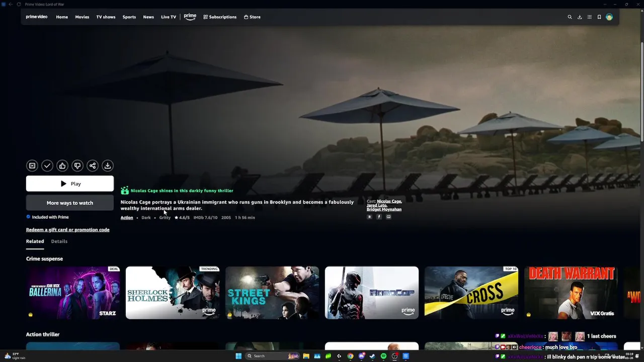Open the apps grid icon in header
Image resolution: width=644 pixels, height=362 pixels.
[x=590, y=17]
